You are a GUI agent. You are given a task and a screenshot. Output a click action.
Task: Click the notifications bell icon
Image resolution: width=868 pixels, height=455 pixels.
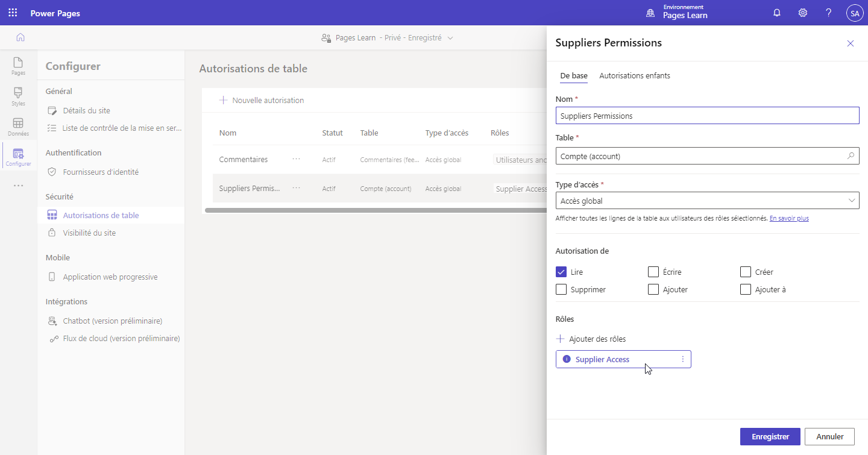pos(777,13)
